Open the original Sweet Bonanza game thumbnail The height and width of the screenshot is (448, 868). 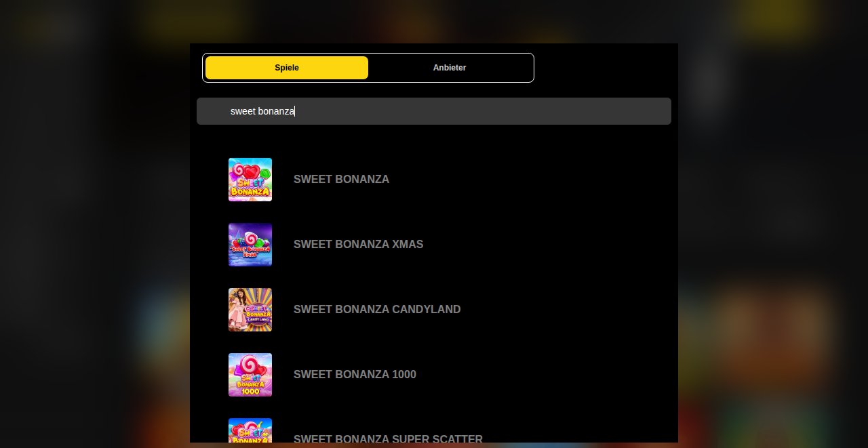coord(250,180)
